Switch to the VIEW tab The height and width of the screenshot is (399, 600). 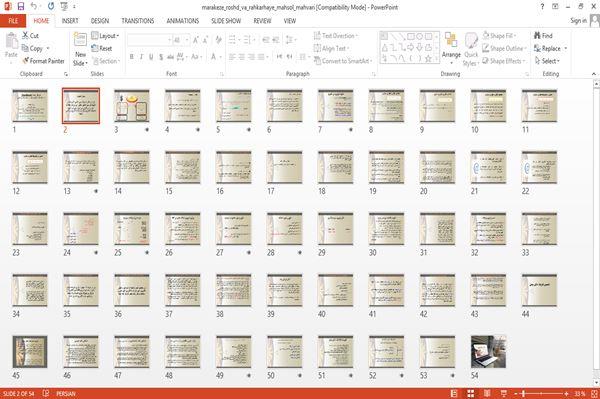point(290,21)
